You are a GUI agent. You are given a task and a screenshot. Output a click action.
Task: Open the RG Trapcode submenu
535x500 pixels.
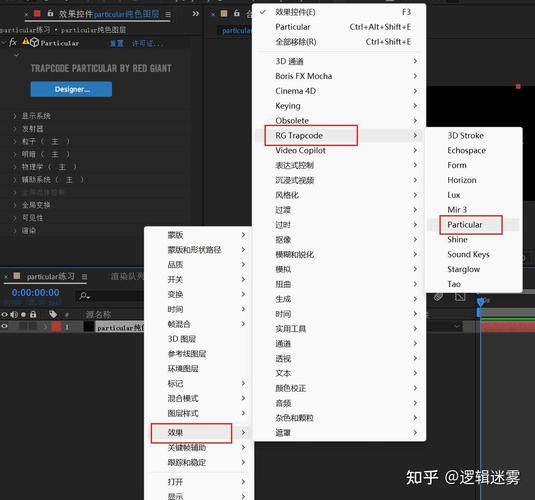tap(339, 135)
